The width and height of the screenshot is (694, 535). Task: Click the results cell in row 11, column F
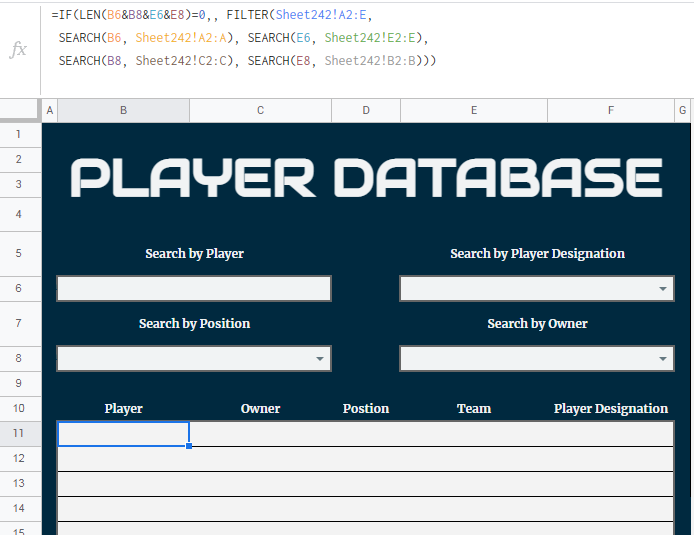[611, 434]
